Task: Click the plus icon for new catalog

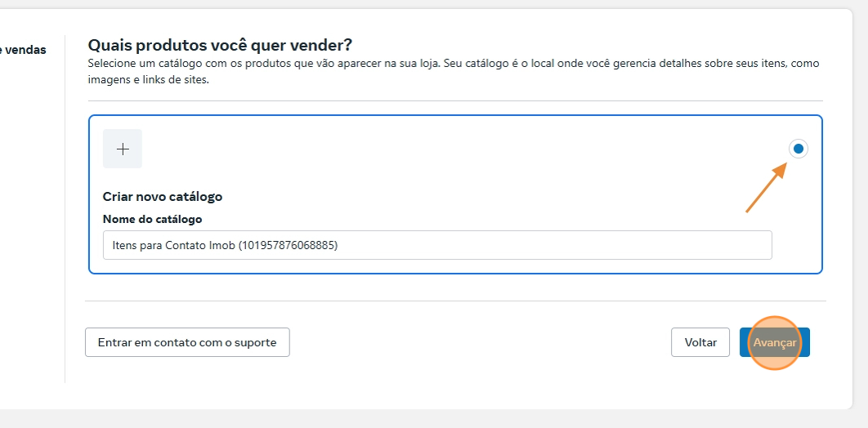Action: (123, 149)
